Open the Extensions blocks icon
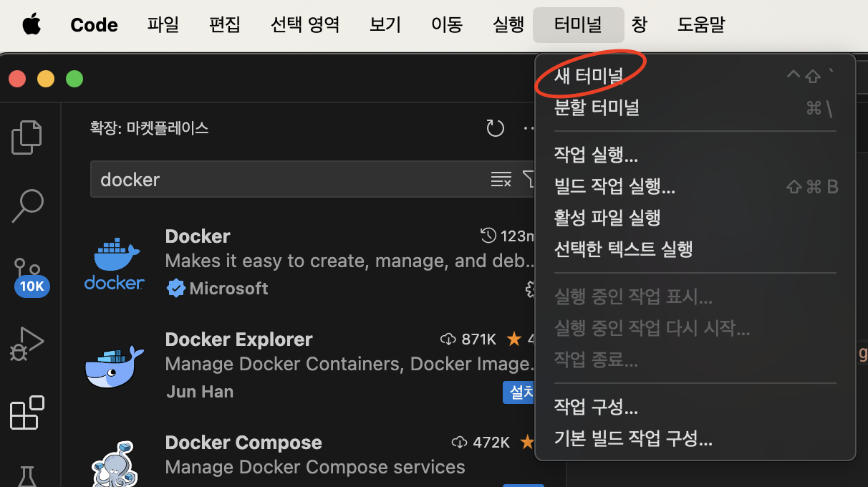The height and width of the screenshot is (487, 868). point(27,413)
